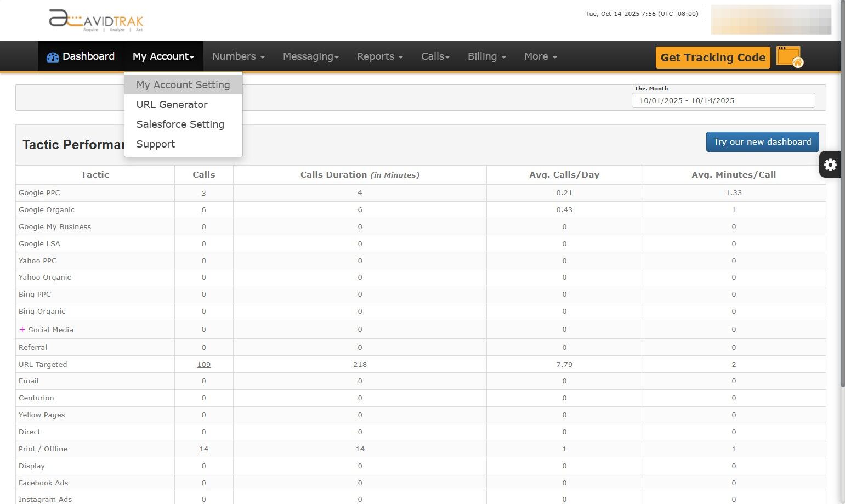
Task: Select Support menu entry
Action: click(183, 144)
